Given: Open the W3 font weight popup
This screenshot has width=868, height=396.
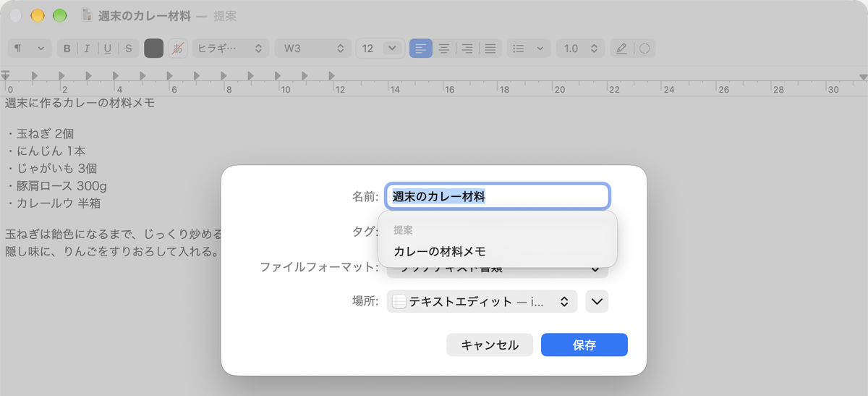Looking at the screenshot, I should click(312, 49).
